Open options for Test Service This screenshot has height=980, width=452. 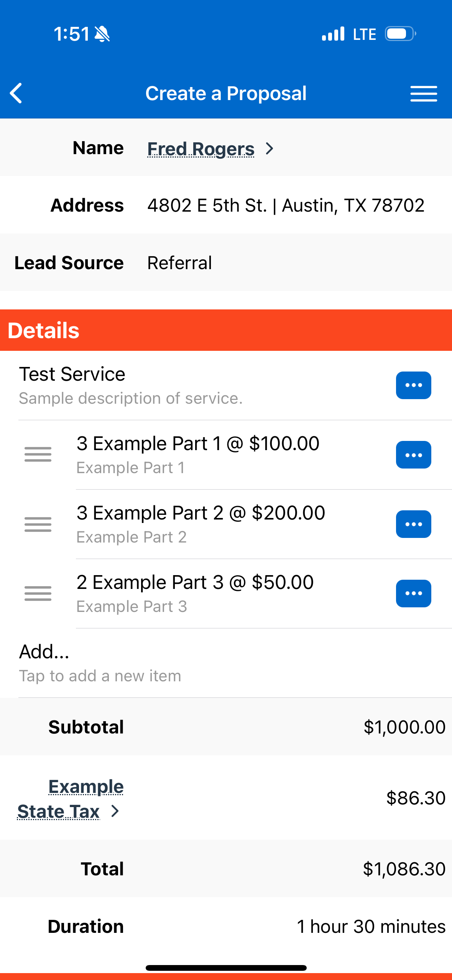[413, 385]
